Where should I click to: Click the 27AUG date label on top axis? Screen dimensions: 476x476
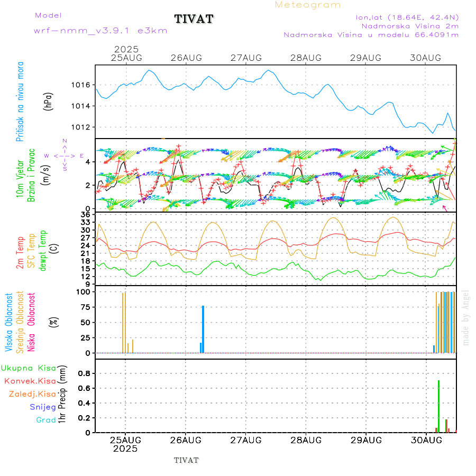point(246,58)
